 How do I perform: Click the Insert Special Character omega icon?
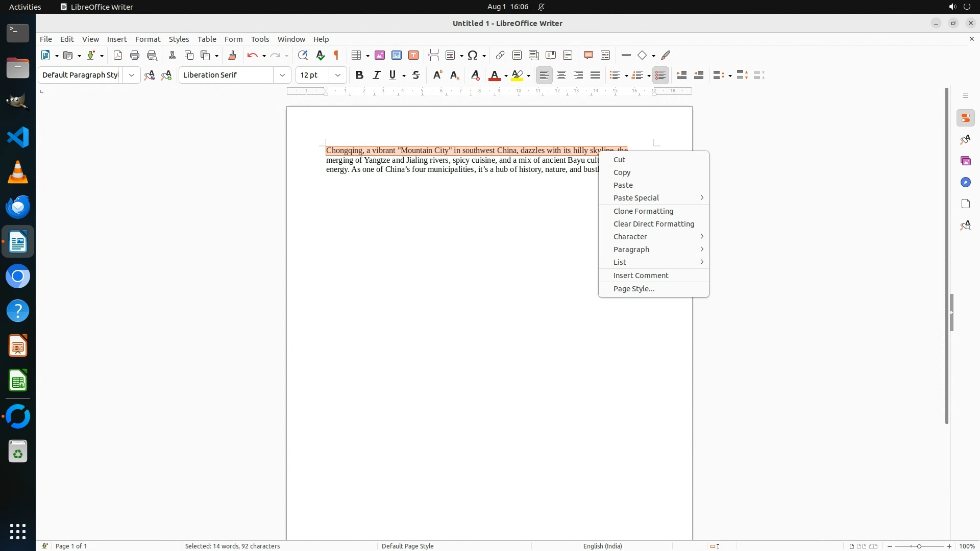(473, 56)
